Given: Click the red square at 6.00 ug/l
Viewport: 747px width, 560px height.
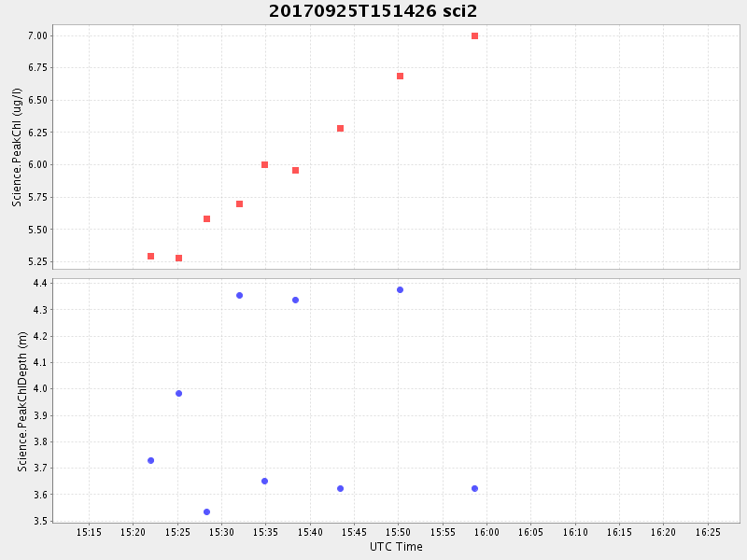Looking at the screenshot, I should tap(264, 165).
